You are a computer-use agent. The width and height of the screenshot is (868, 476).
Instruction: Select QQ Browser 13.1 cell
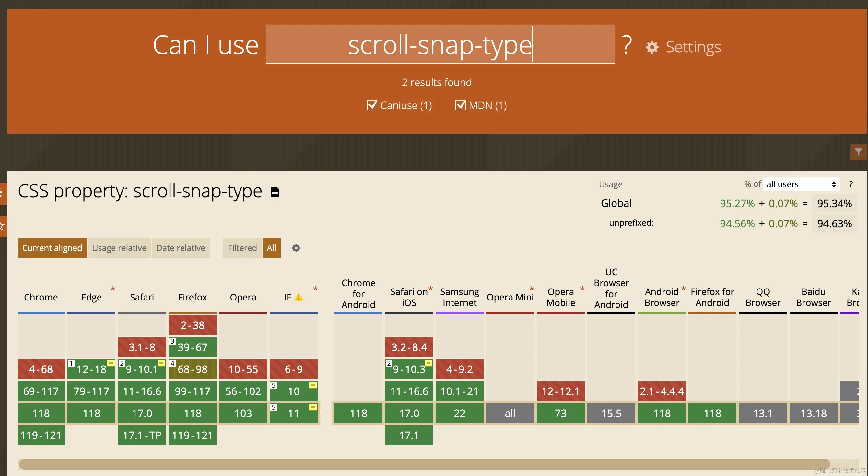(x=763, y=413)
